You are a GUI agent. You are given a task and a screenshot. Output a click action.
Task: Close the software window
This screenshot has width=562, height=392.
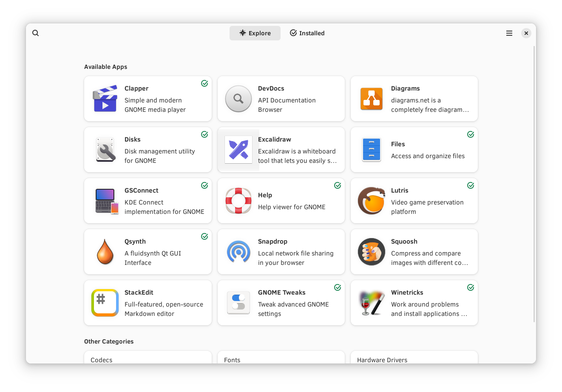tap(526, 33)
